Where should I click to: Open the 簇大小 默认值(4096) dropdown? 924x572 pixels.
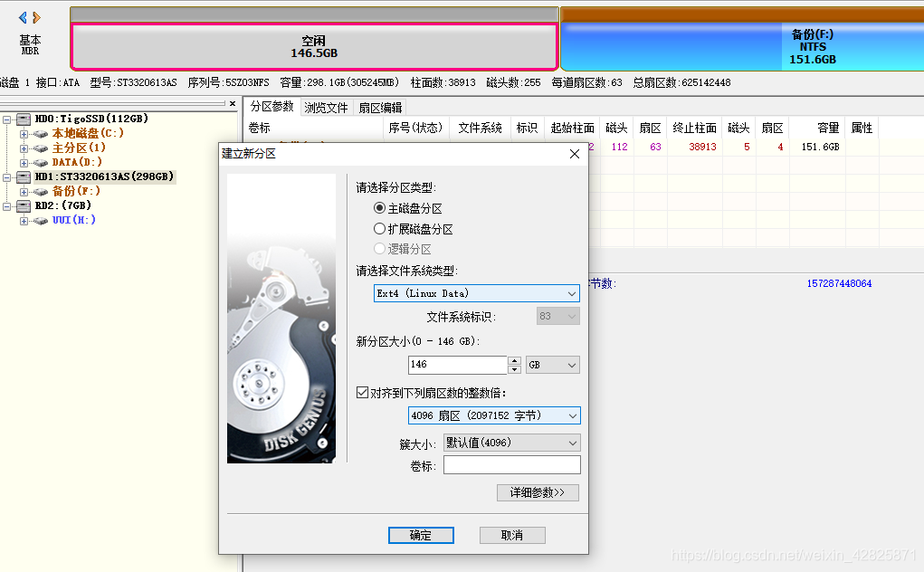point(512,443)
